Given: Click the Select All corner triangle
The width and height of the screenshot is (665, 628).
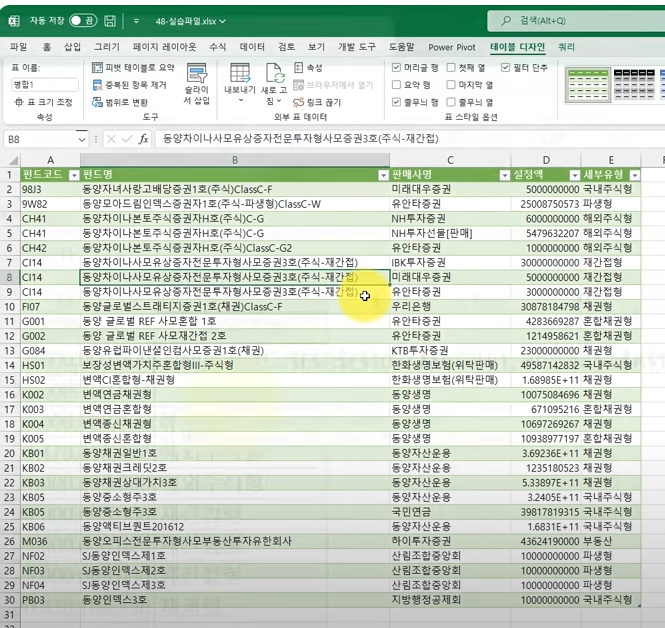Looking at the screenshot, I should tap(13, 161).
